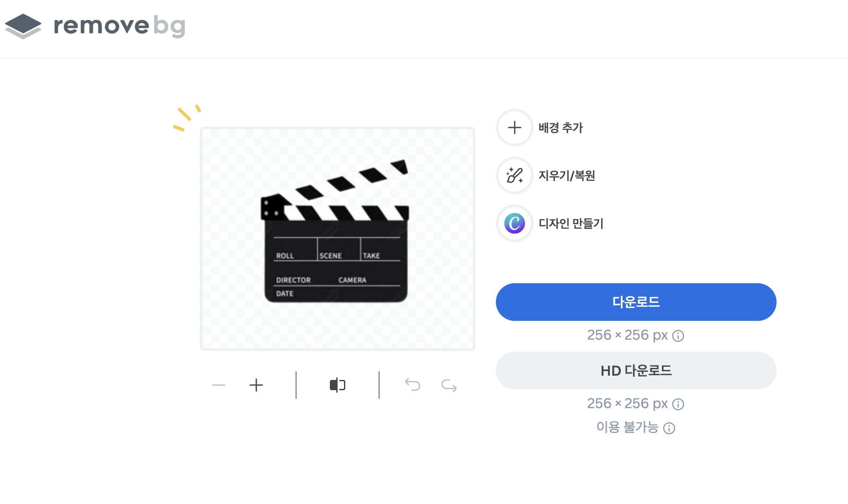The image size is (848, 504).
Task: Click info icon under 다운로드 size
Action: 678,336
